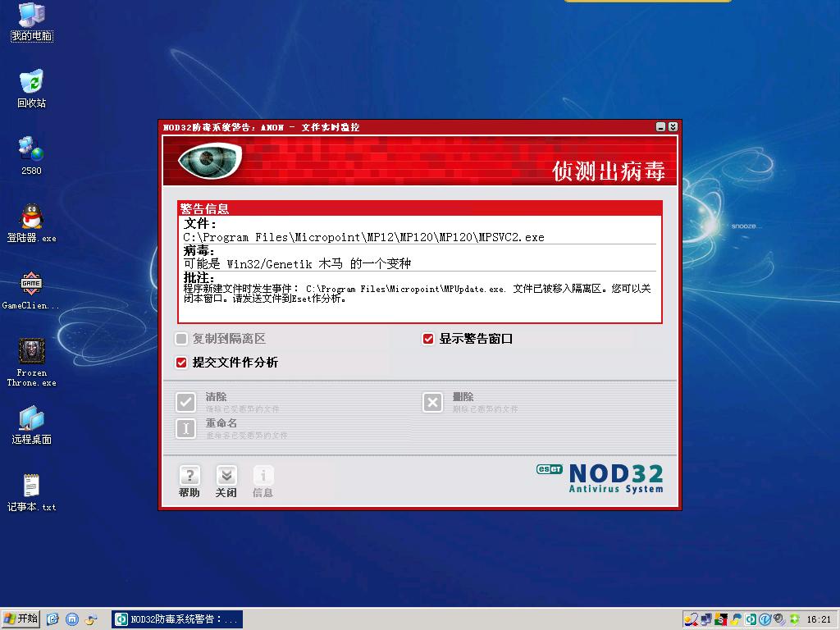Click the speaker volume tray icon
The height and width of the screenshot is (630, 840).
point(780,619)
